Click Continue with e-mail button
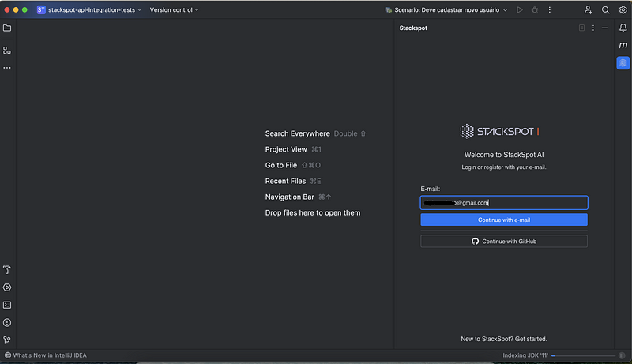Viewport: 632px width, 364px height. click(x=504, y=220)
